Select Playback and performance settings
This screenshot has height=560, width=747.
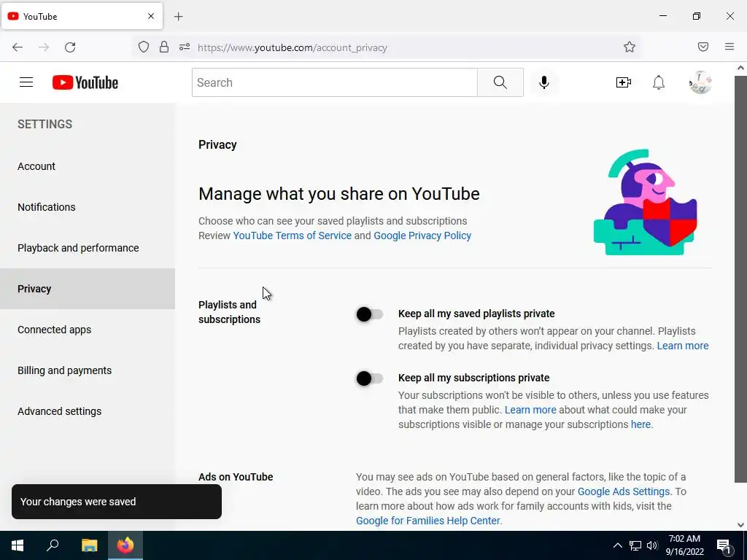(88, 248)
